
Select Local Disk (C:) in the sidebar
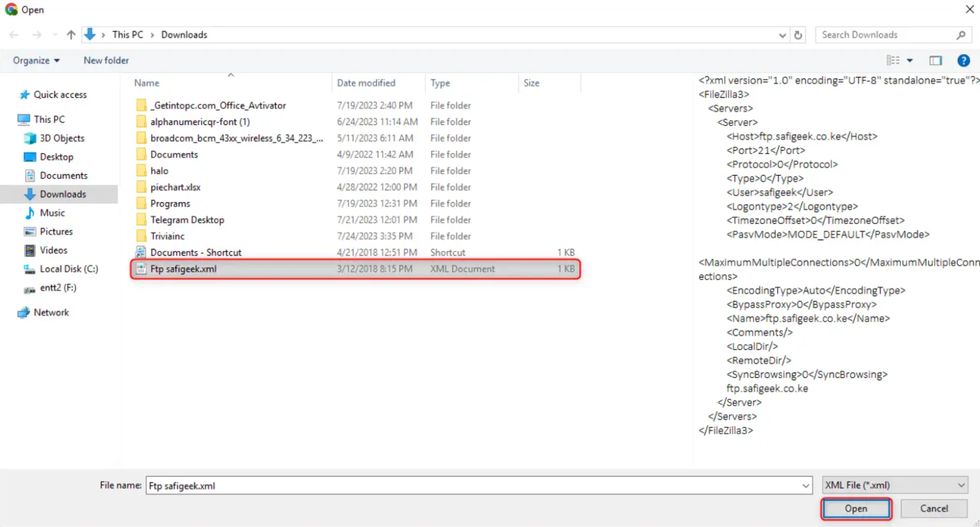coord(67,269)
